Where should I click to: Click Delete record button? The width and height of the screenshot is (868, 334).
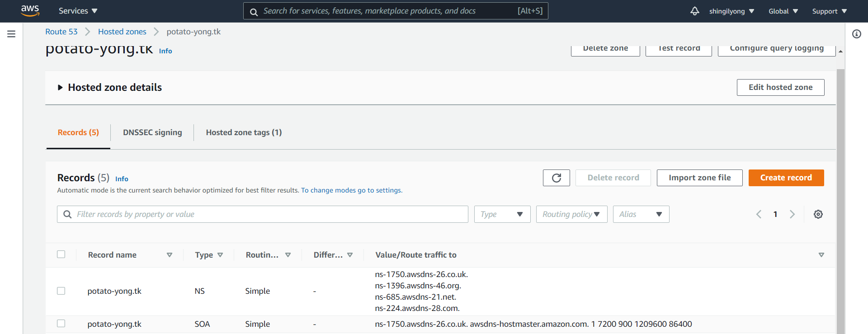613,178
